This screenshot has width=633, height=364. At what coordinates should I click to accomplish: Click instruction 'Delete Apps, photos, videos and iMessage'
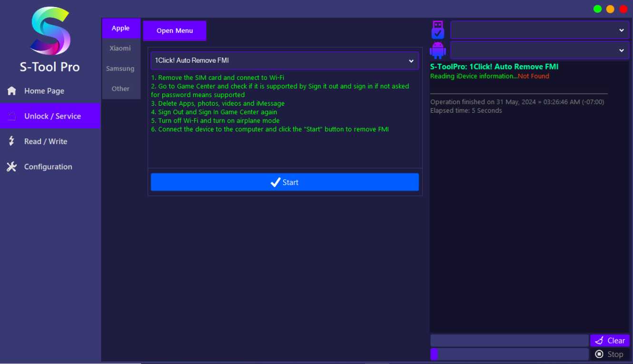pyautogui.click(x=218, y=103)
